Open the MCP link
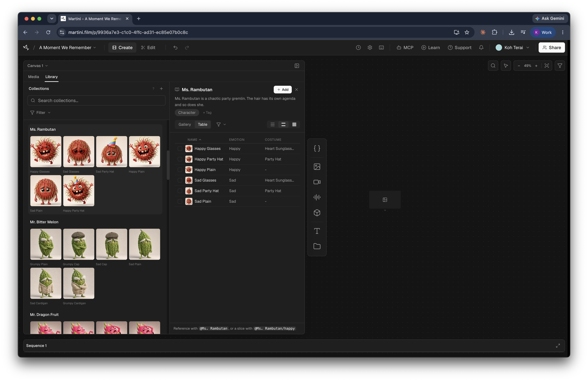This screenshot has height=381, width=588. pos(405,48)
